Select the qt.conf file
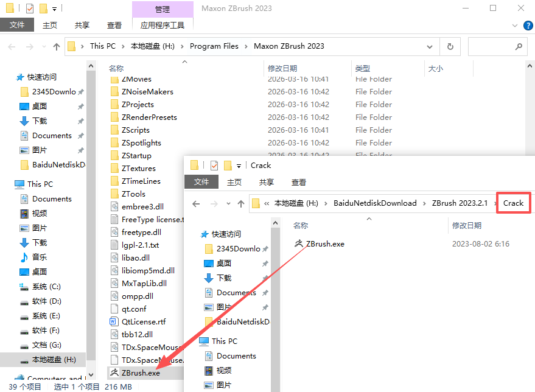 pyautogui.click(x=134, y=309)
